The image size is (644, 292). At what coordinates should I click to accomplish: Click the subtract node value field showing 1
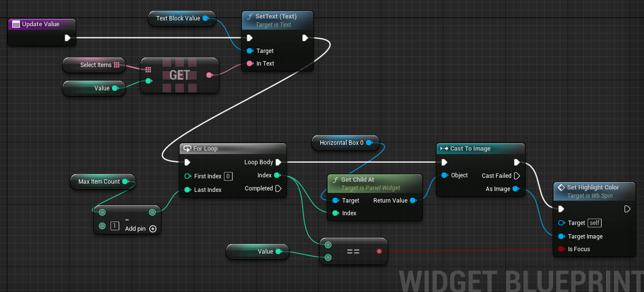[x=115, y=226]
